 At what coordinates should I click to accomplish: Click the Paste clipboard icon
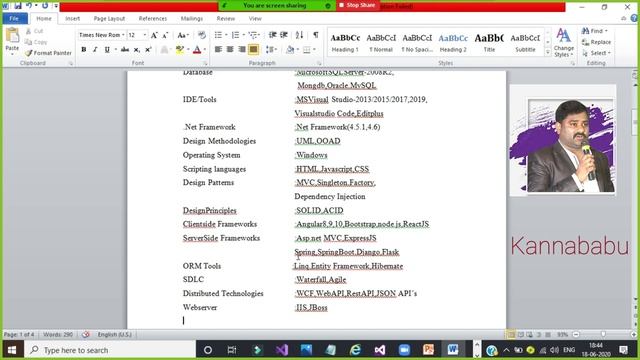tap(12, 36)
